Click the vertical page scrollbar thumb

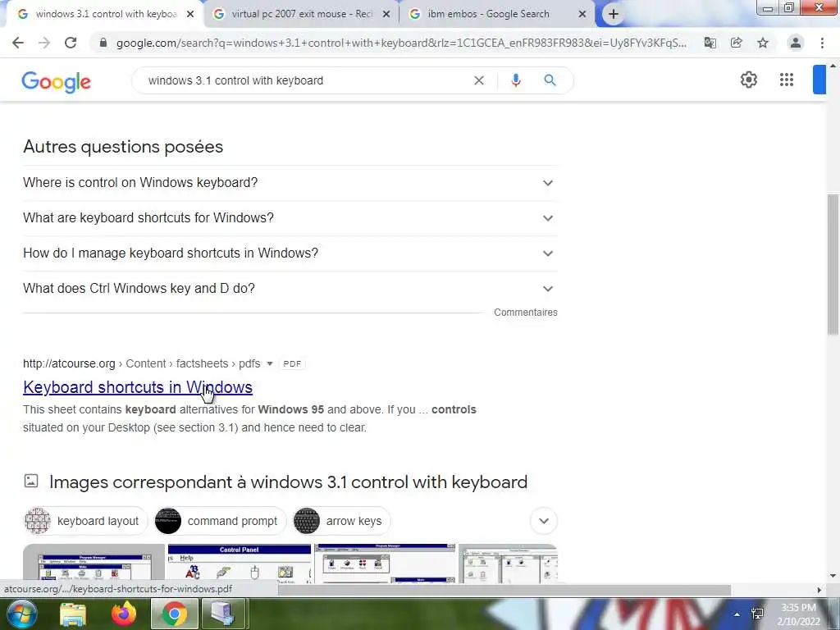coord(833,265)
